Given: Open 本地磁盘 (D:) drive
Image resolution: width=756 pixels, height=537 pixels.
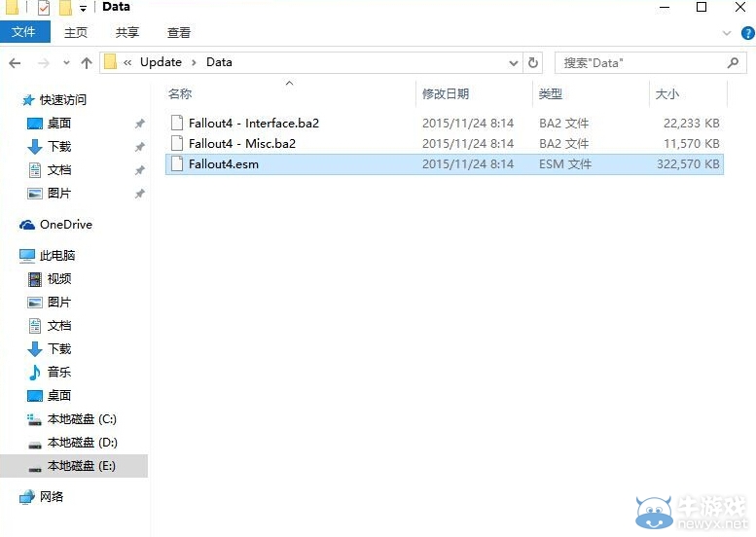Looking at the screenshot, I should [82, 443].
